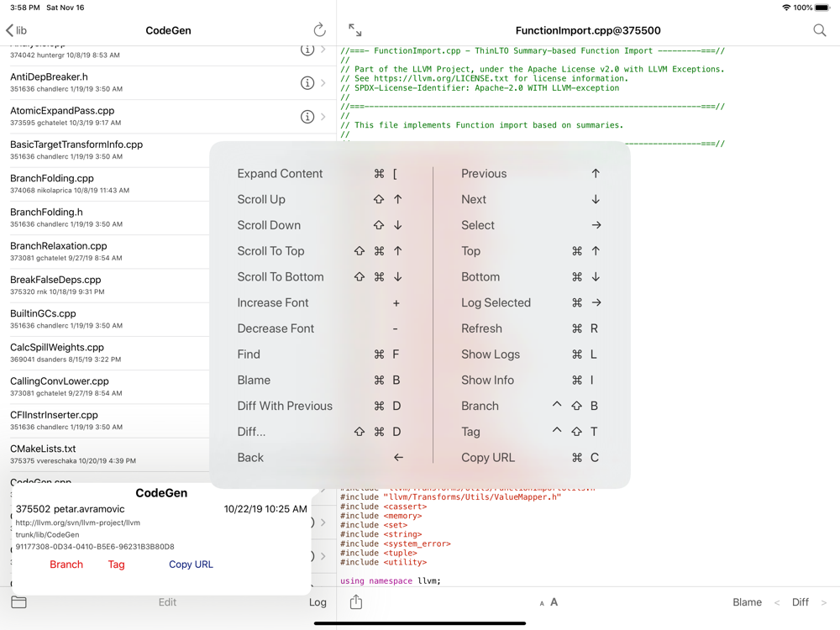Increase font with the large A

(554, 602)
